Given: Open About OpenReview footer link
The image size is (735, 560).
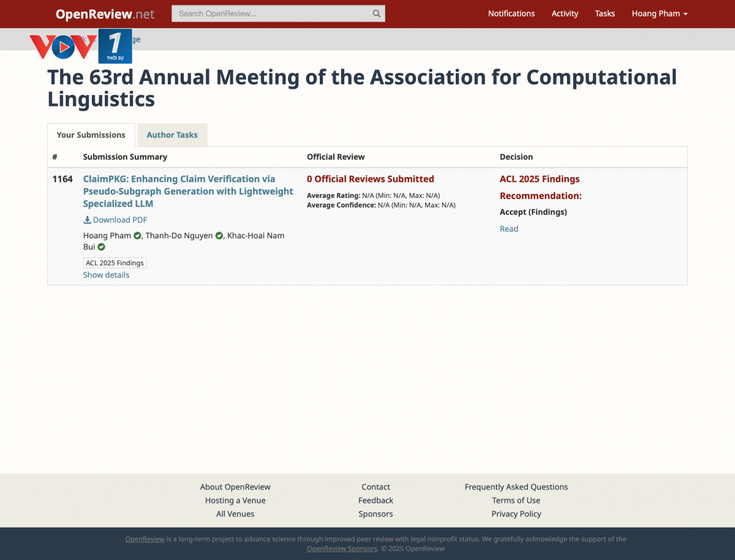Looking at the screenshot, I should point(235,487).
